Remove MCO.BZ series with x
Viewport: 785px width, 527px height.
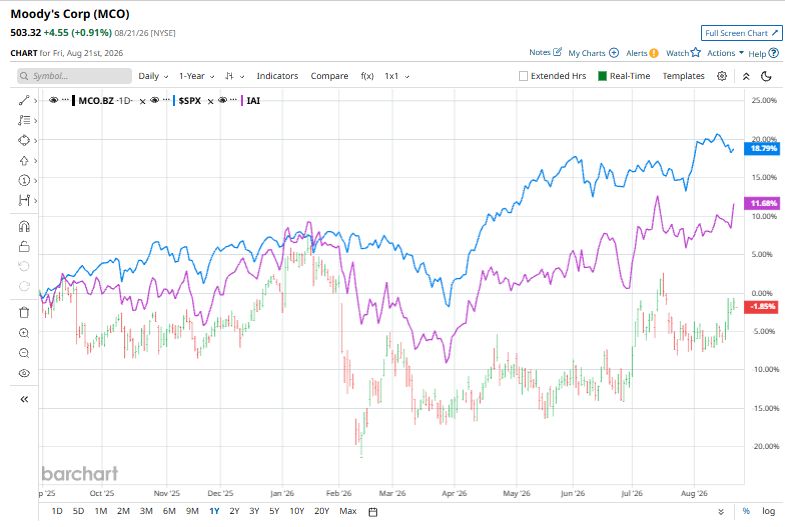[142, 101]
